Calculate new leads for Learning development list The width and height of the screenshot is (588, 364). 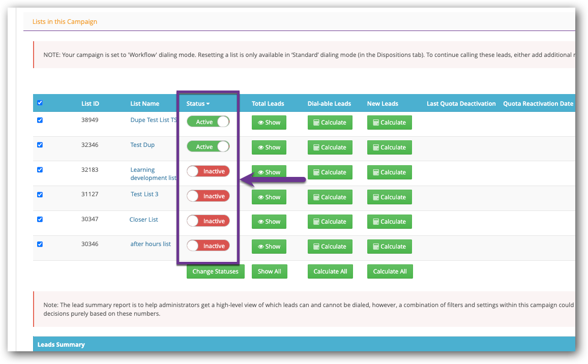point(389,172)
